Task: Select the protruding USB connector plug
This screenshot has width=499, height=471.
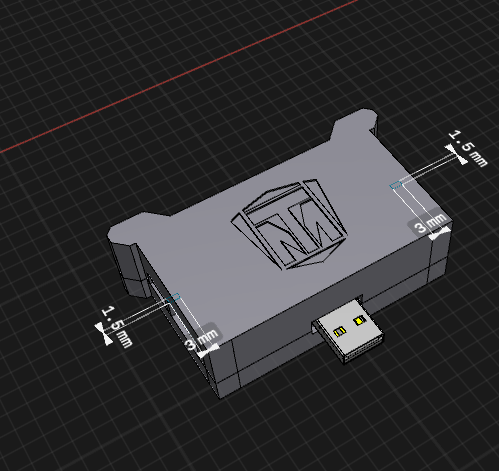Action: coord(348,330)
